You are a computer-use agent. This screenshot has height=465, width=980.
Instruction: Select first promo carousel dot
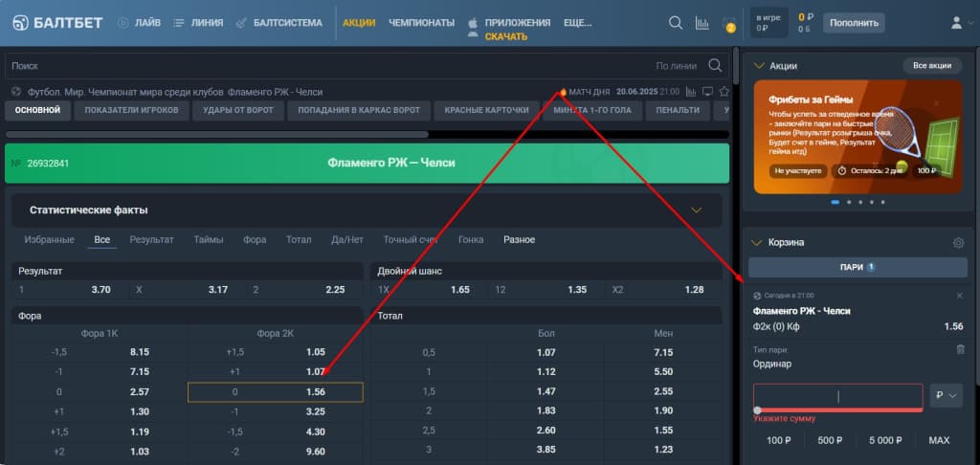[x=835, y=203]
